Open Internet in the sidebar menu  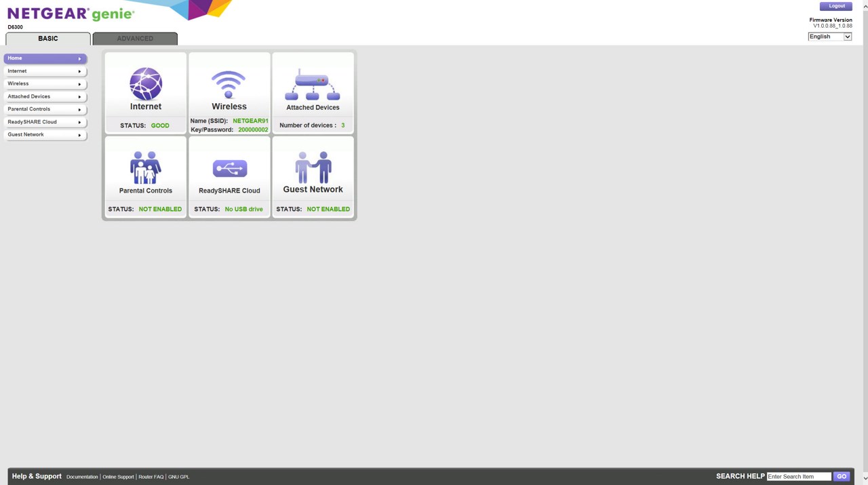pyautogui.click(x=45, y=71)
